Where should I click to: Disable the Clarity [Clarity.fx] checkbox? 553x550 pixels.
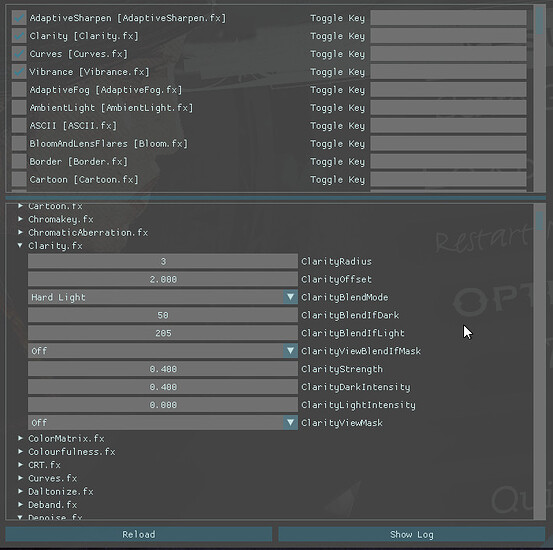19,36
